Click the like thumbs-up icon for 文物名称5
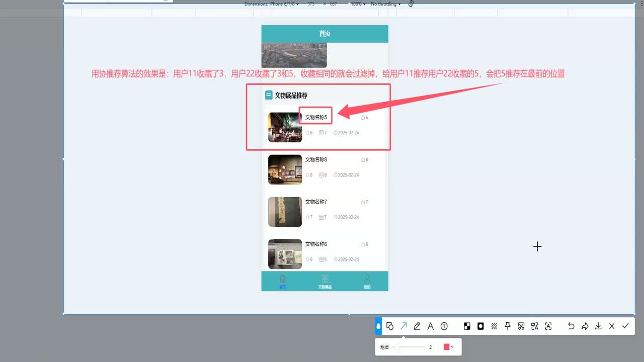Viewport: 644px width, 362px height. tap(363, 118)
